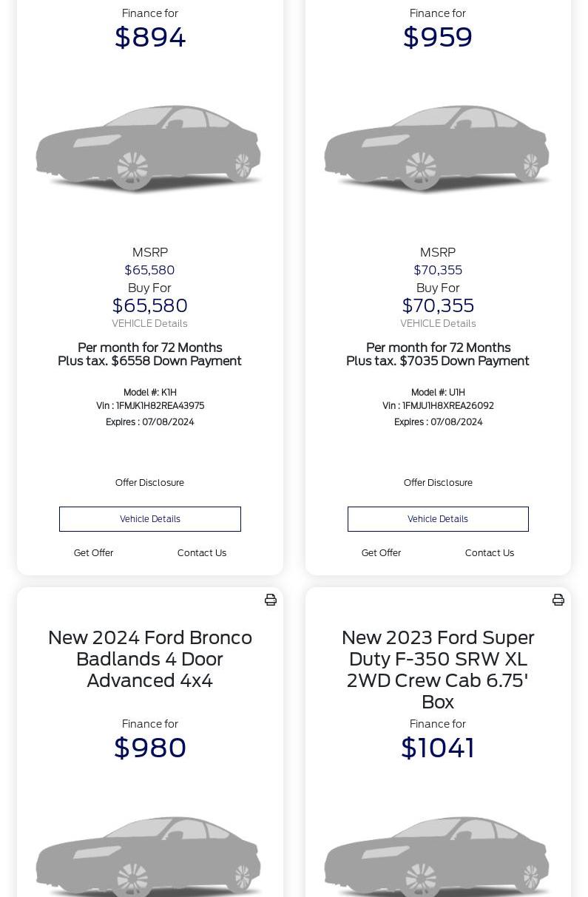This screenshot has width=588, height=897.
Task: Click the car placeholder image on $894 card
Action: coord(149,148)
